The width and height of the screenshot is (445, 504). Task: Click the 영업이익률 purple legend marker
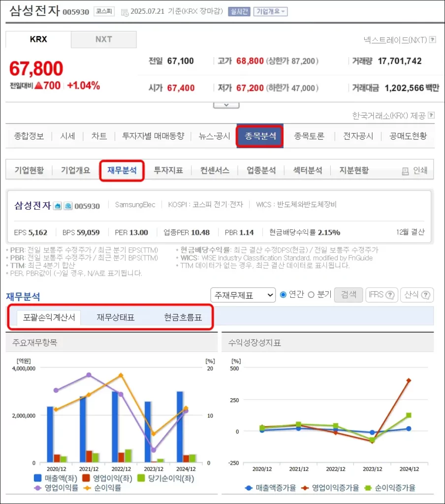pos(37,488)
